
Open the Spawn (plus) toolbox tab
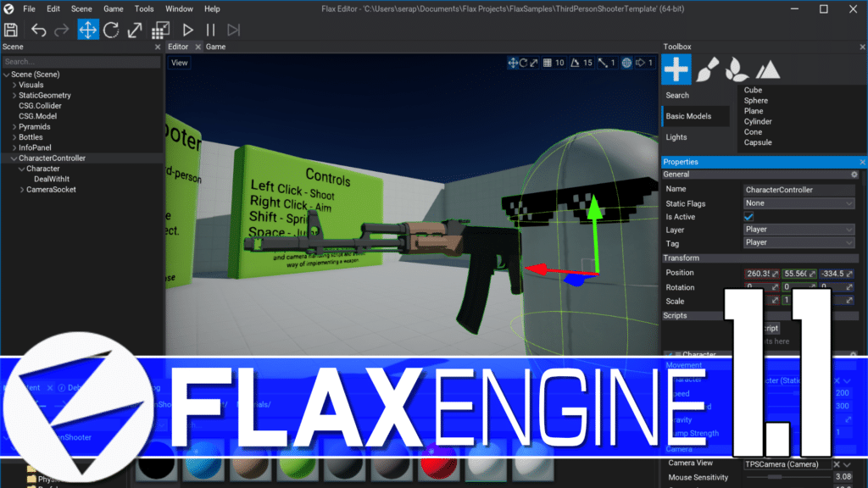click(676, 69)
